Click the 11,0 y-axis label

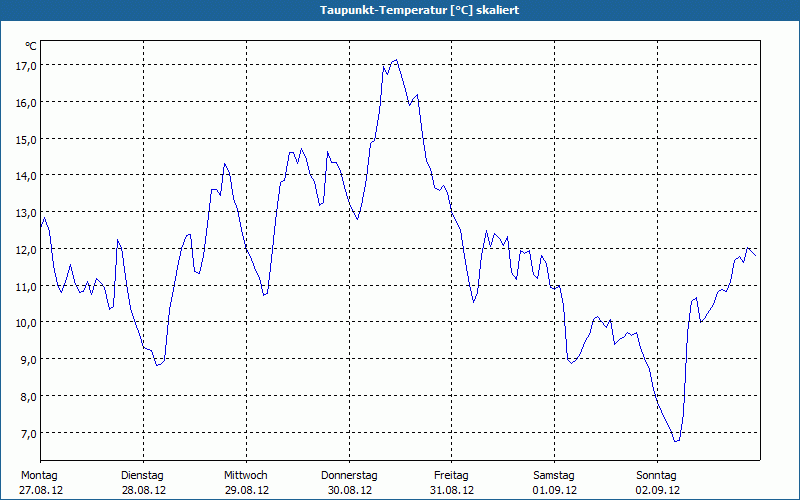(26, 286)
